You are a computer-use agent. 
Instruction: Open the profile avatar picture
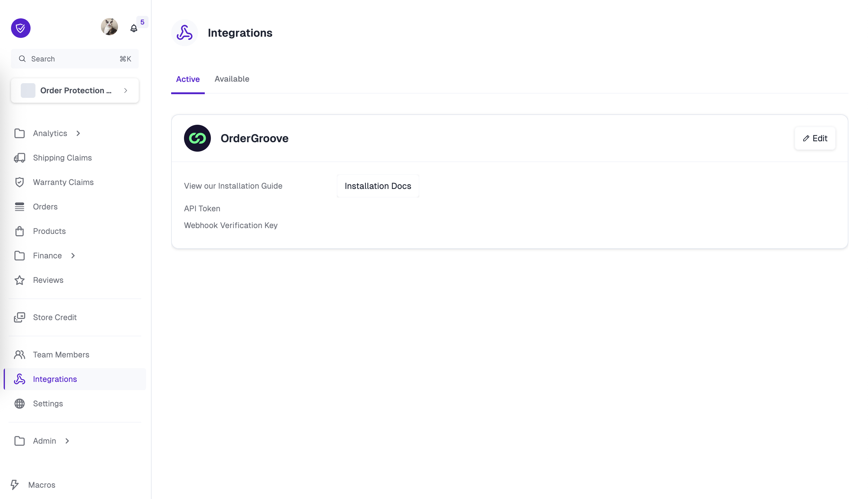pyautogui.click(x=109, y=26)
